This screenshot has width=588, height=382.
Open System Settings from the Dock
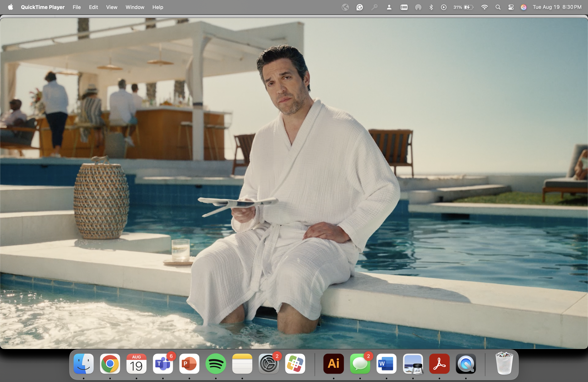tap(269, 363)
